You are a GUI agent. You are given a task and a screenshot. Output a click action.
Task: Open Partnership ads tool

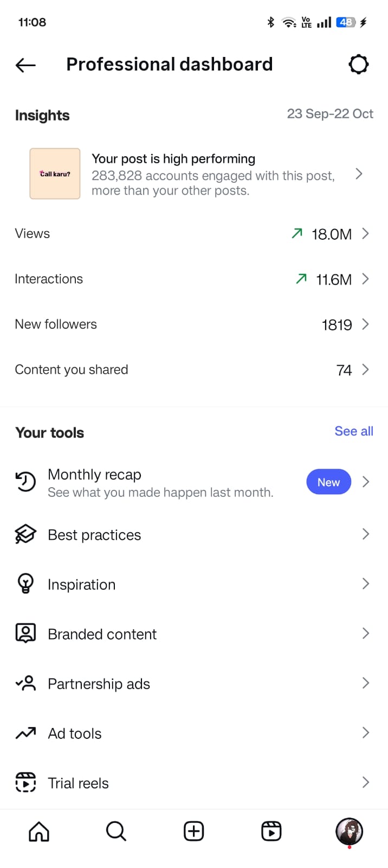coord(99,684)
